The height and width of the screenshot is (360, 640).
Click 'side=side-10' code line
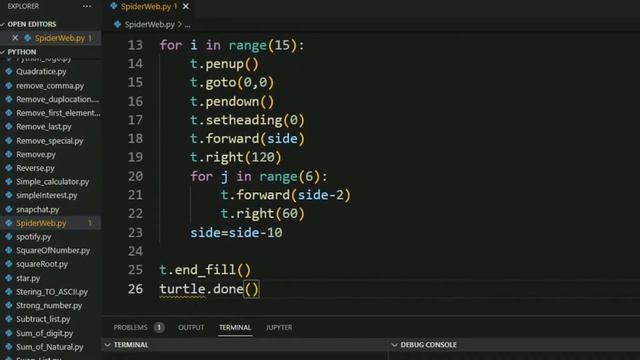(x=236, y=233)
